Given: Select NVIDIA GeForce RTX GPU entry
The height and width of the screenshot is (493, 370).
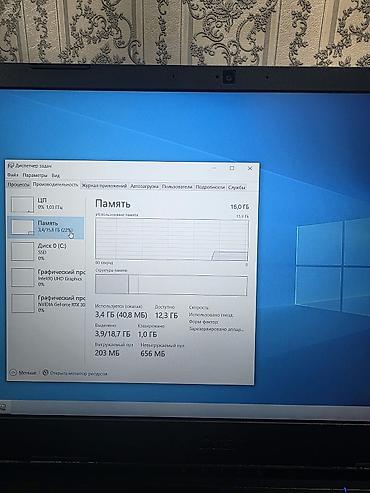Looking at the screenshot, I should (46, 303).
